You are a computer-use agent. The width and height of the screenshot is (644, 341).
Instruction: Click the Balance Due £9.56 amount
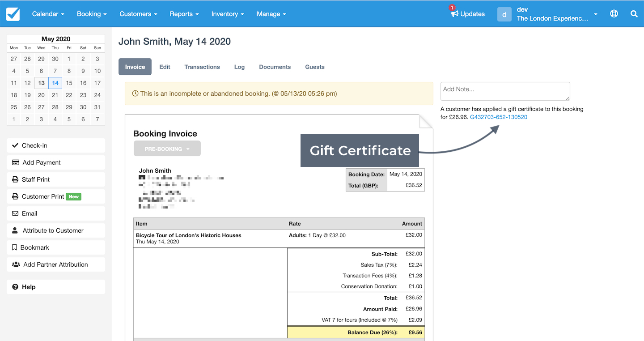click(414, 332)
